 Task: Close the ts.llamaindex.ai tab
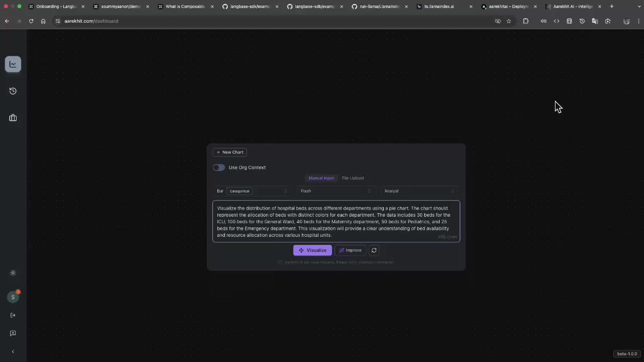pyautogui.click(x=471, y=7)
